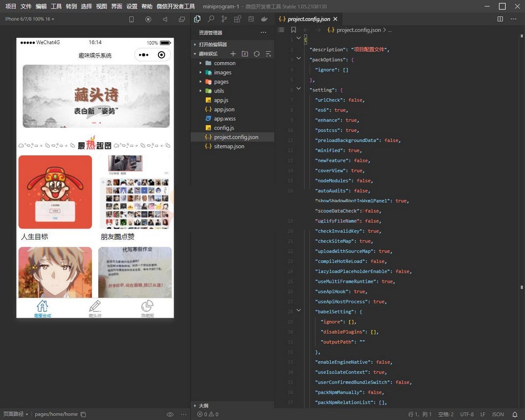Screen dimensions: 525x420
Task: Click the UTF-8 encoding status
Action: (467, 414)
